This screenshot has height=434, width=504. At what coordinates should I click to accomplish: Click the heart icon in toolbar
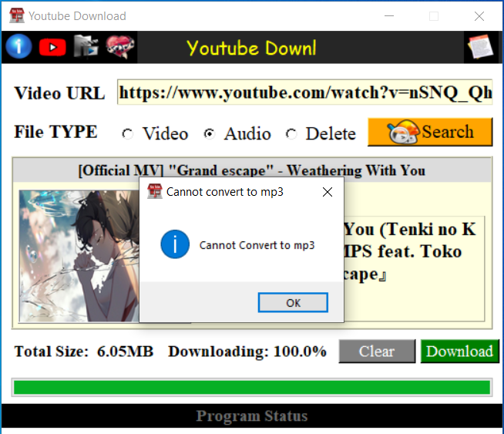tap(120, 46)
